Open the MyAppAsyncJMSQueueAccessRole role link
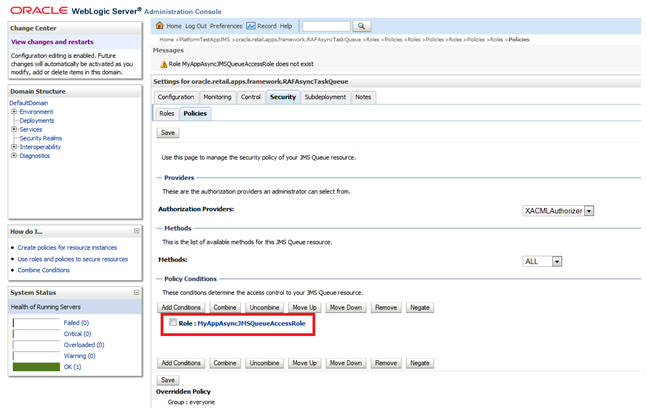 pos(251,323)
